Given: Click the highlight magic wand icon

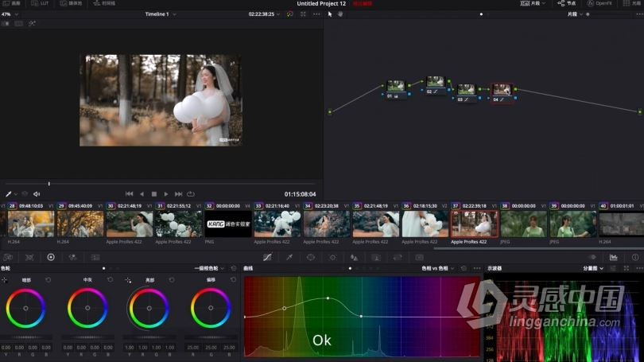Looking at the screenshot, I should [32, 24].
